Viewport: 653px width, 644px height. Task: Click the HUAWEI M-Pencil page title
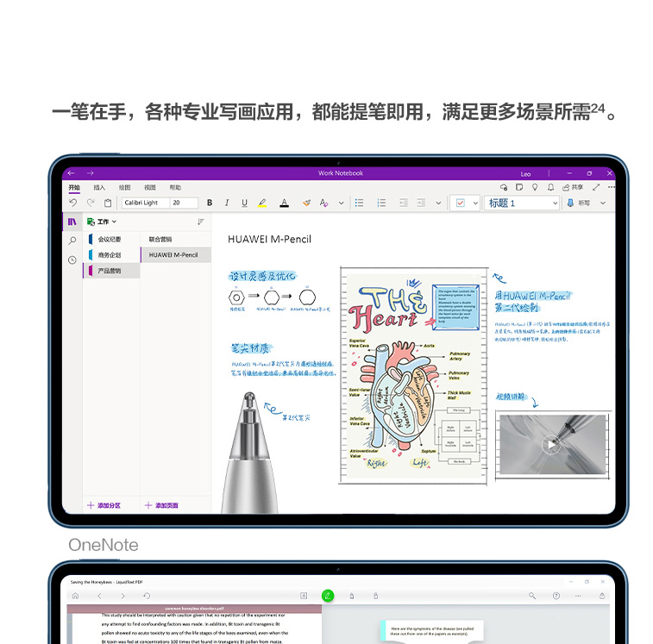tap(269, 239)
